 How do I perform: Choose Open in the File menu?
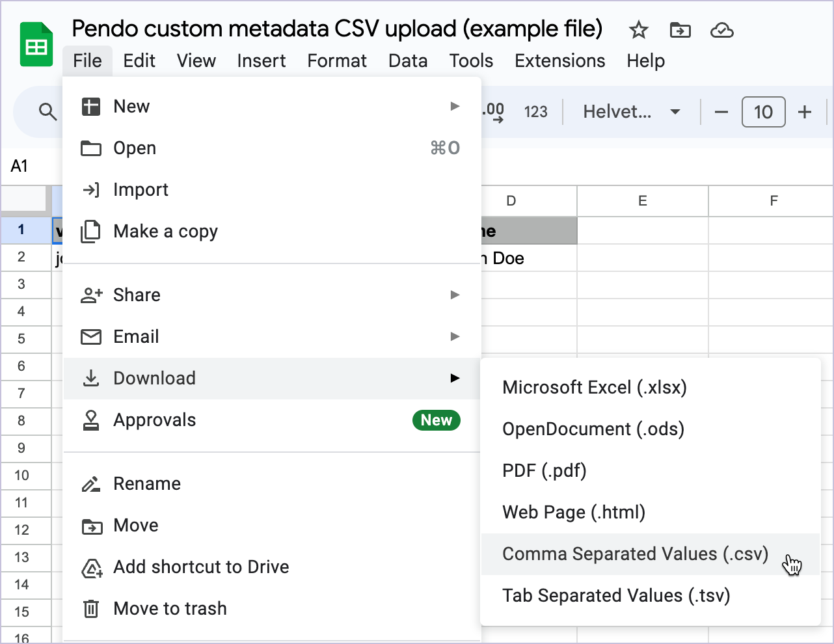272,148
